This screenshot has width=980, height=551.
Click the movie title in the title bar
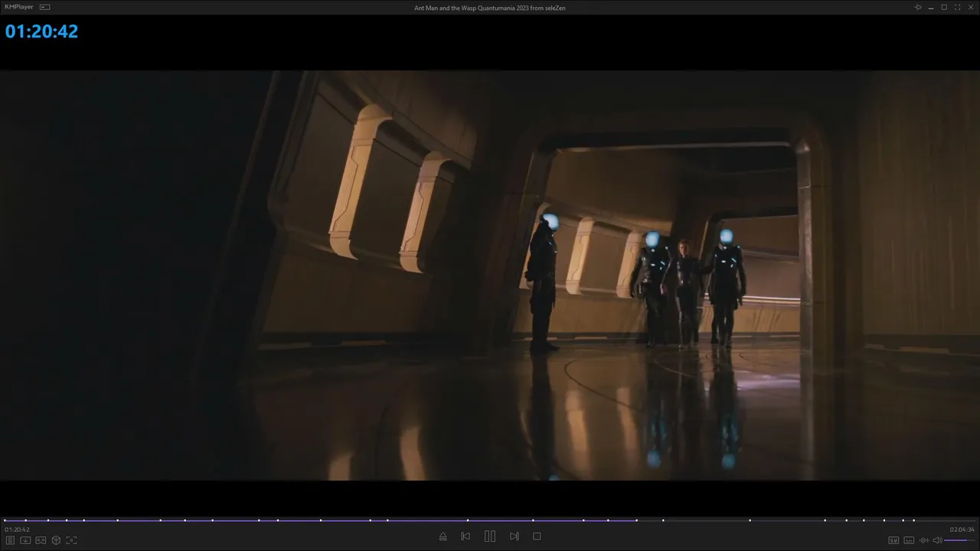click(490, 8)
